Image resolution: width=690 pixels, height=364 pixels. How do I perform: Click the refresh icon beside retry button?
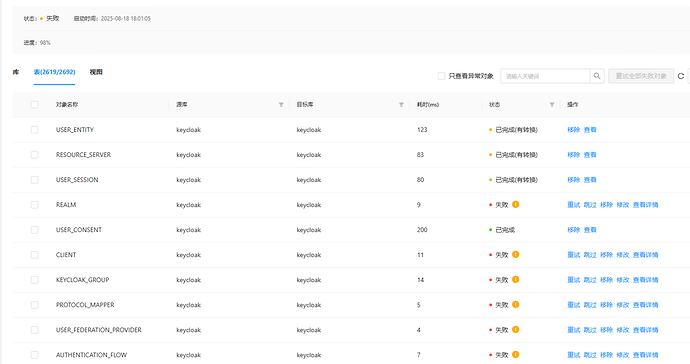[681, 76]
